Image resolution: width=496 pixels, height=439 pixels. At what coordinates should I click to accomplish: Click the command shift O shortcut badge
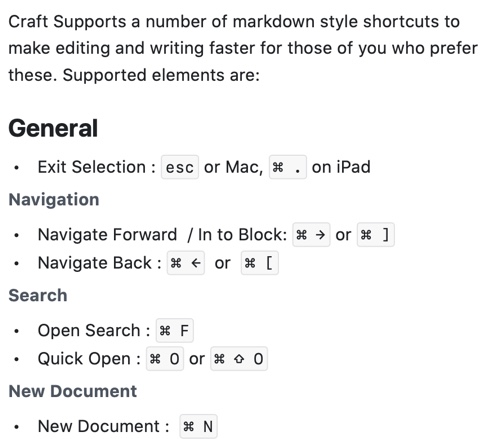239,359
